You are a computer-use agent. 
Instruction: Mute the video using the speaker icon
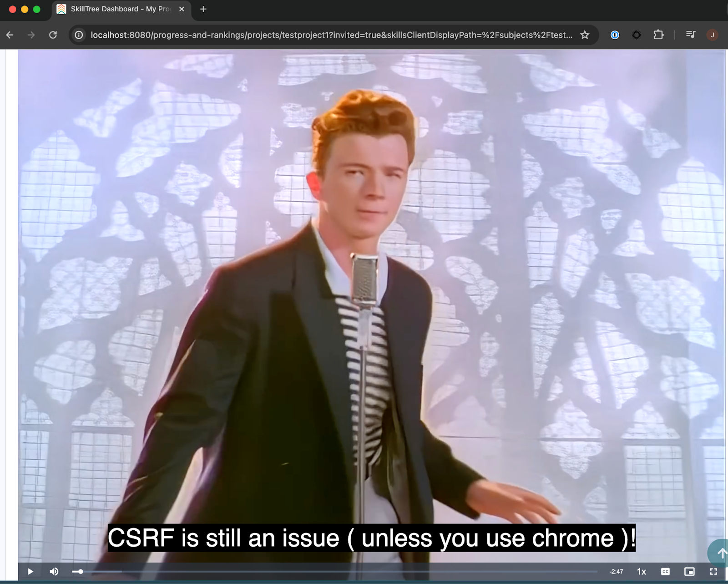54,571
